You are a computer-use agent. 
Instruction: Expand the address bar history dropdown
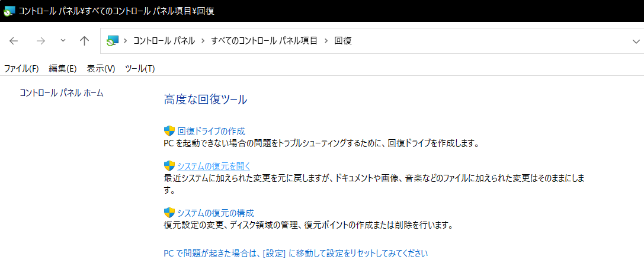click(x=636, y=41)
